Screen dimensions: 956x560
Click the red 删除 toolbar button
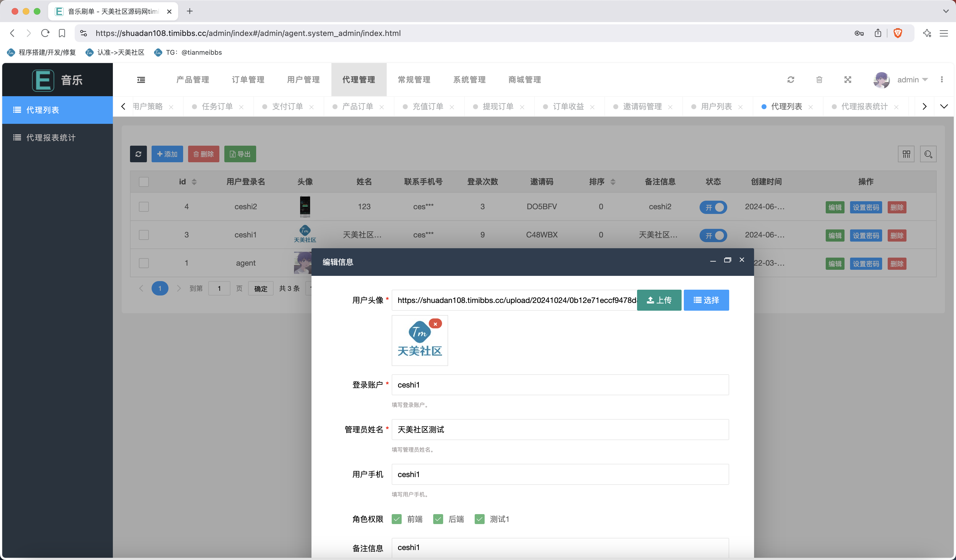pyautogui.click(x=204, y=154)
